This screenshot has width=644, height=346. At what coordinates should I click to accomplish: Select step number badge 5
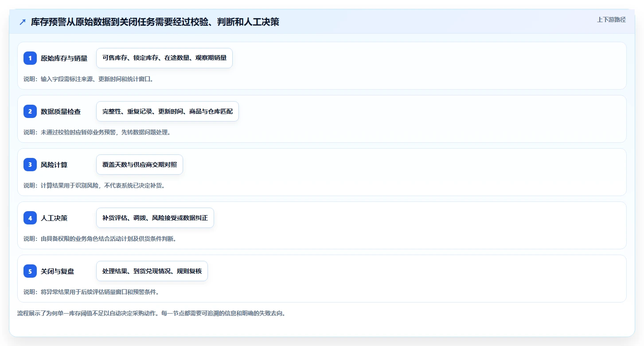click(x=30, y=271)
